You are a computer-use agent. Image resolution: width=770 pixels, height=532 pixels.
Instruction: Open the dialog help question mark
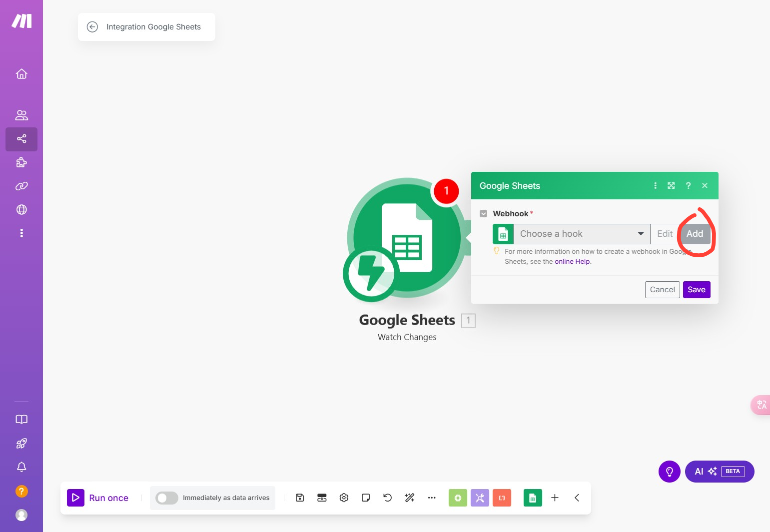tap(688, 186)
